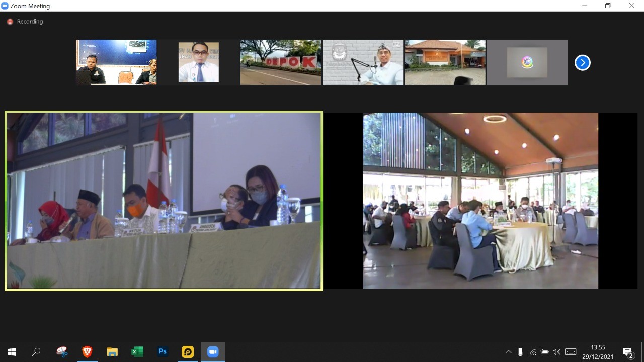Viewport: 644px width, 362px height.
Task: Click the highlighted active speaker video
Action: coord(164,201)
